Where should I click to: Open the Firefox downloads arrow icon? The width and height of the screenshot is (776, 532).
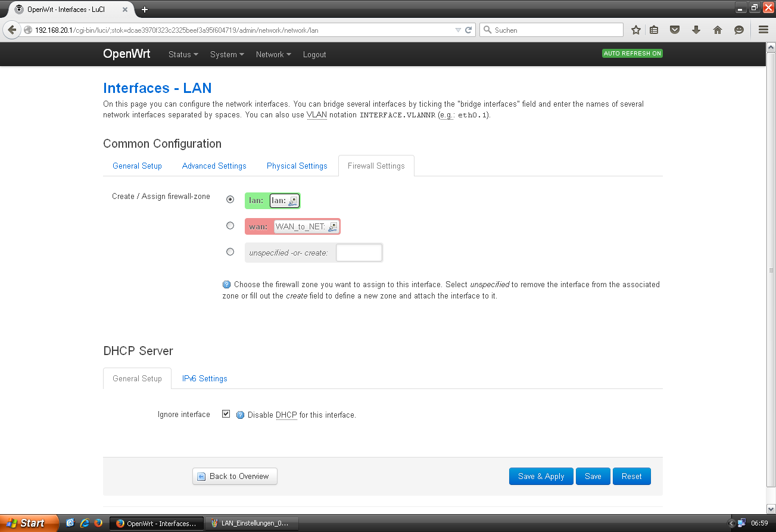pyautogui.click(x=696, y=30)
